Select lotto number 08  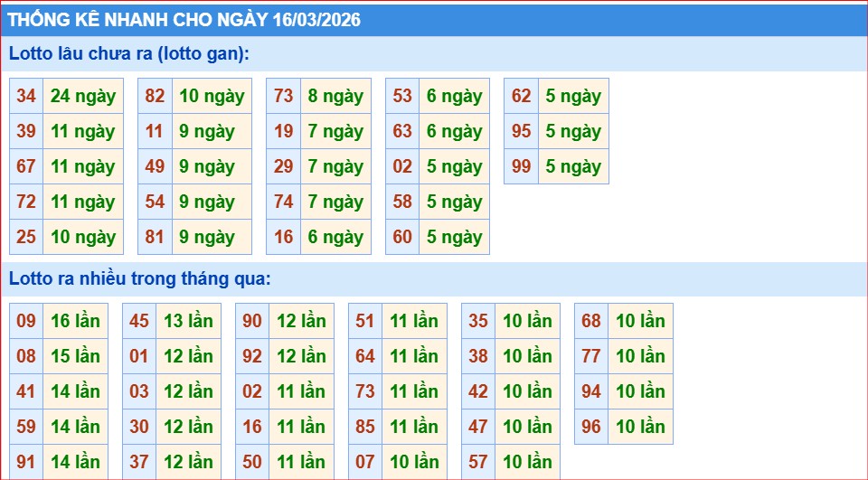pyautogui.click(x=26, y=356)
